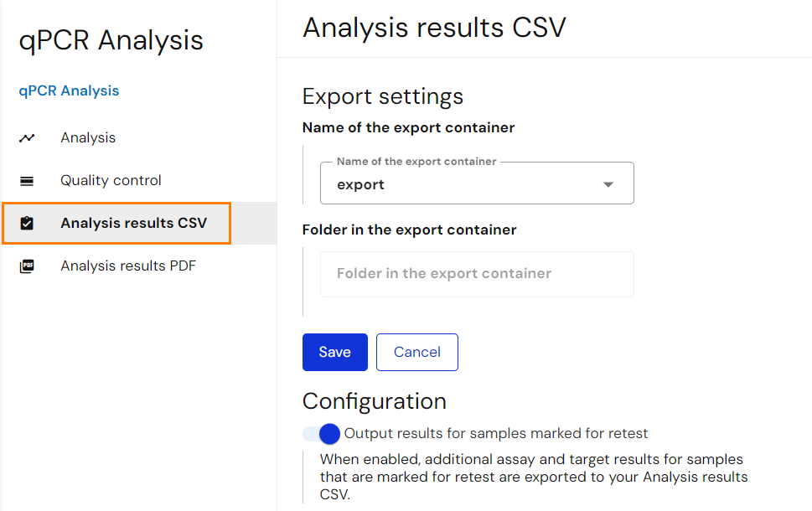This screenshot has width=812, height=511.
Task: Open the Analysis menu item
Action: 88,137
